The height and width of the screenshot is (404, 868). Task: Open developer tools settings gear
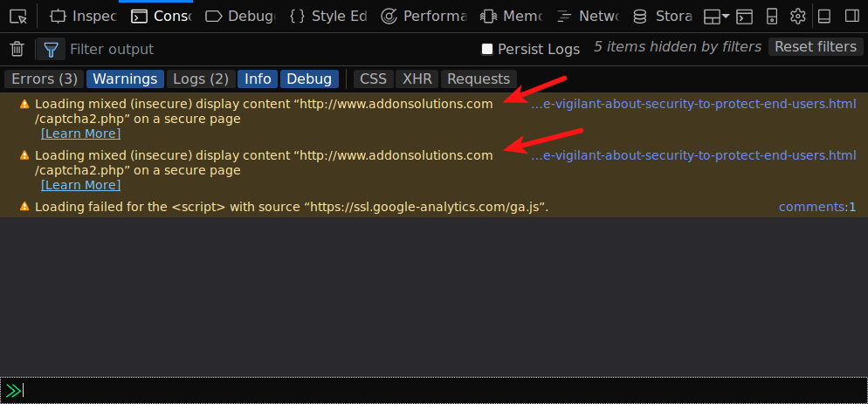pos(797,16)
